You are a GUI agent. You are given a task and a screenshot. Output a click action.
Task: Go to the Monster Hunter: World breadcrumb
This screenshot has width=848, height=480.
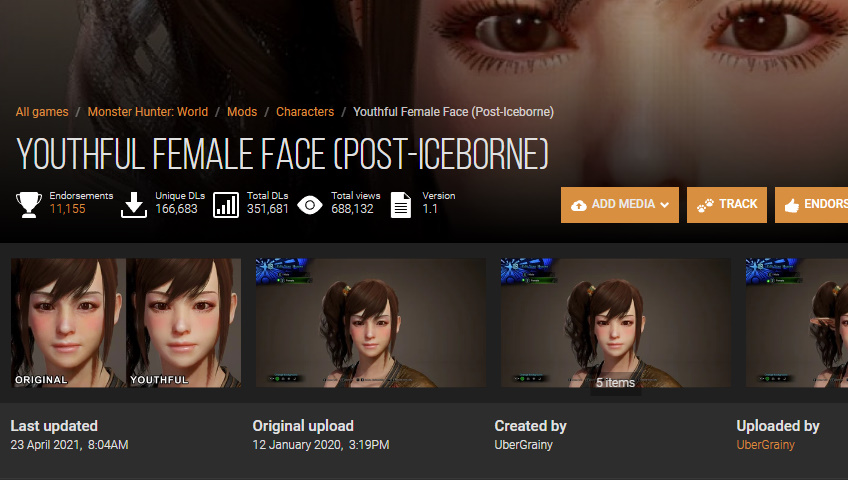coord(148,112)
